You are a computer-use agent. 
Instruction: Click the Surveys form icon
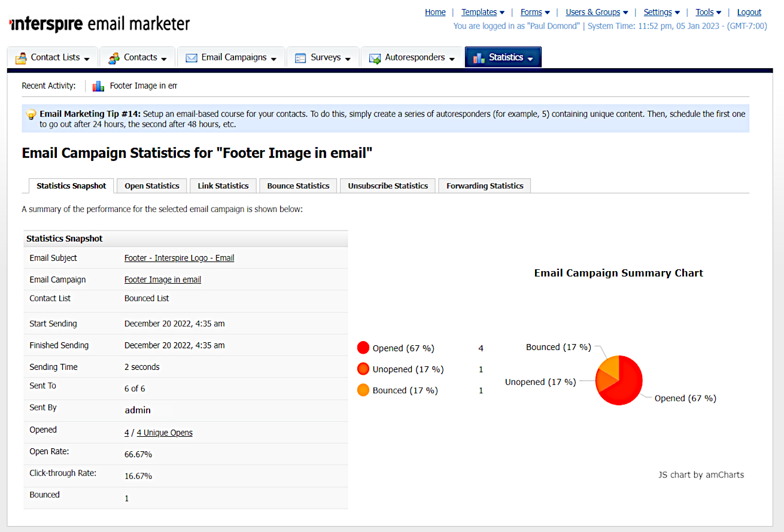(x=300, y=58)
